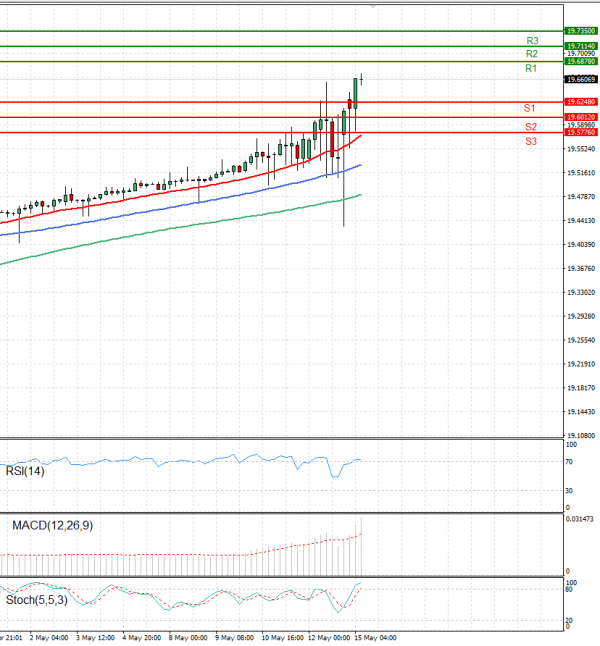Click the 19.44130 price scale value
Image resolution: width=600 pixels, height=646 pixels.
coord(581,220)
